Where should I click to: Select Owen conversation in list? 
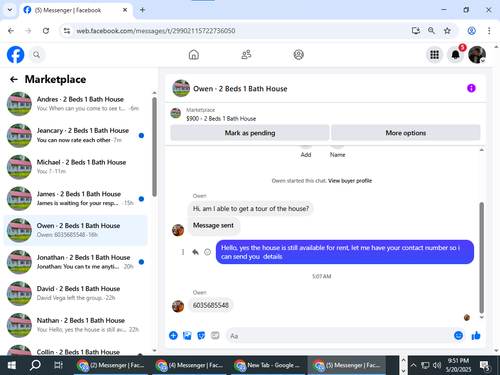pos(75,230)
